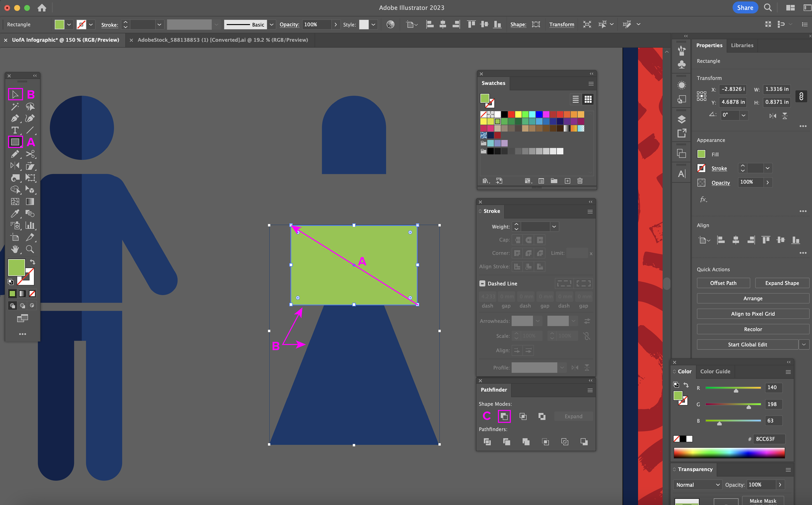This screenshot has width=812, height=505.
Task: Choose the Type tool
Action: (x=15, y=130)
